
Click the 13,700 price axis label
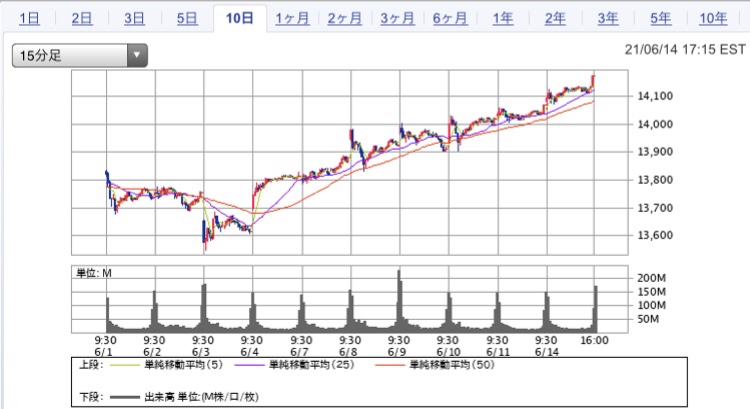point(655,208)
